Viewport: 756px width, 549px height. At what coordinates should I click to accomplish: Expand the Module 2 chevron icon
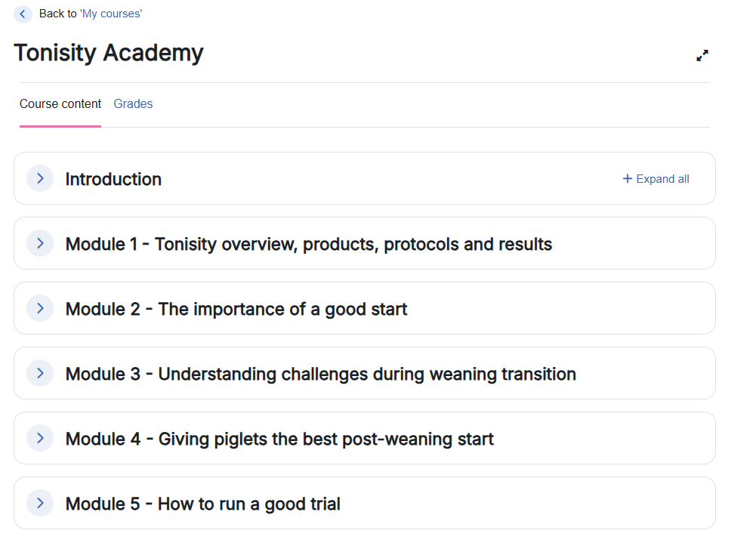pos(40,308)
